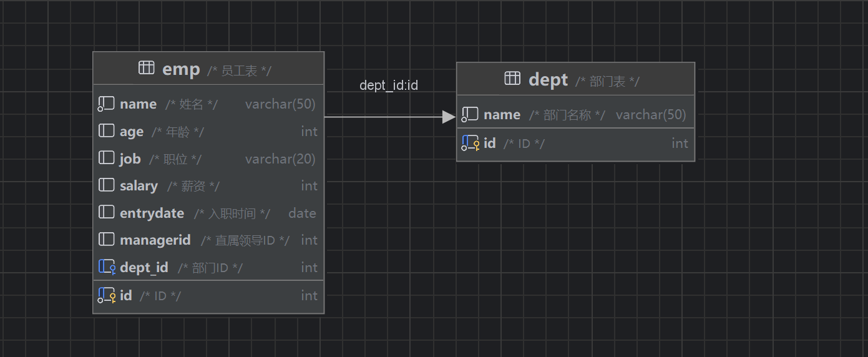Click the column icon beside managerid

point(107,240)
